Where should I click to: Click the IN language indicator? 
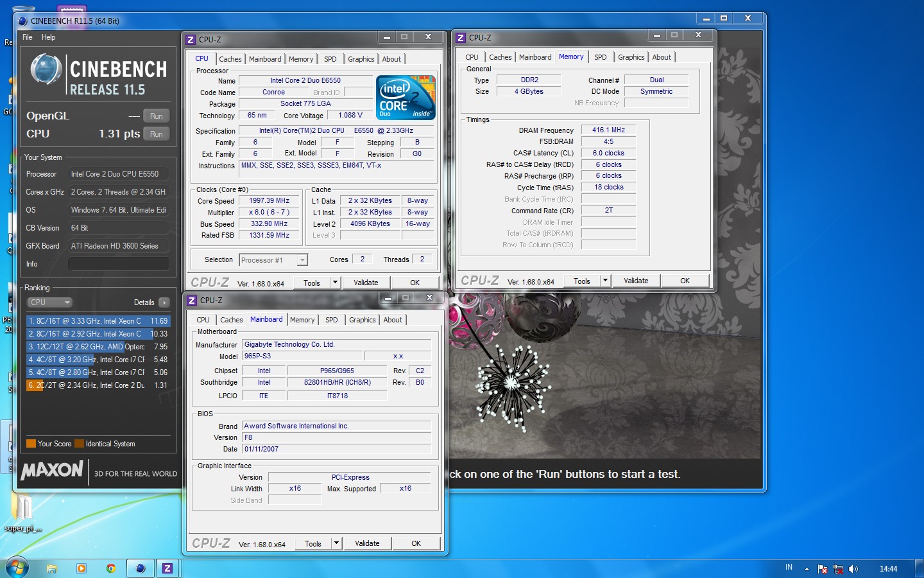click(789, 568)
